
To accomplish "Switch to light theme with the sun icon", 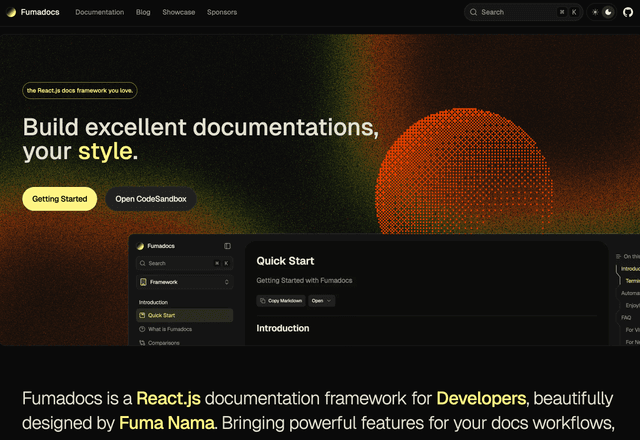I will (596, 12).
